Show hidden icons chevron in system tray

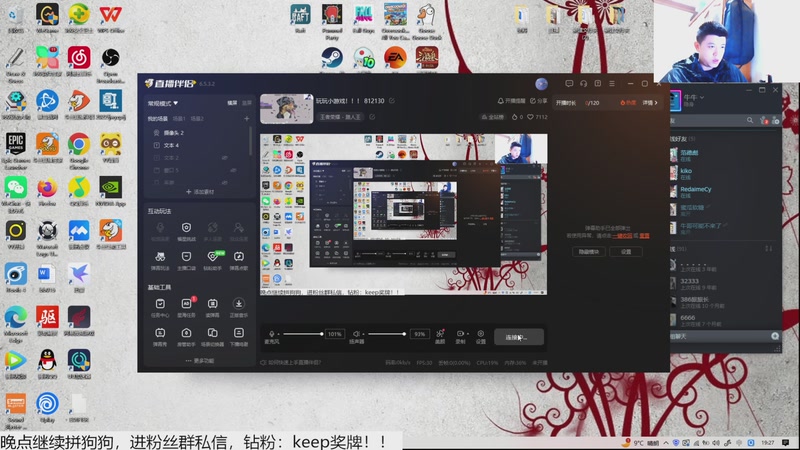tap(666, 443)
